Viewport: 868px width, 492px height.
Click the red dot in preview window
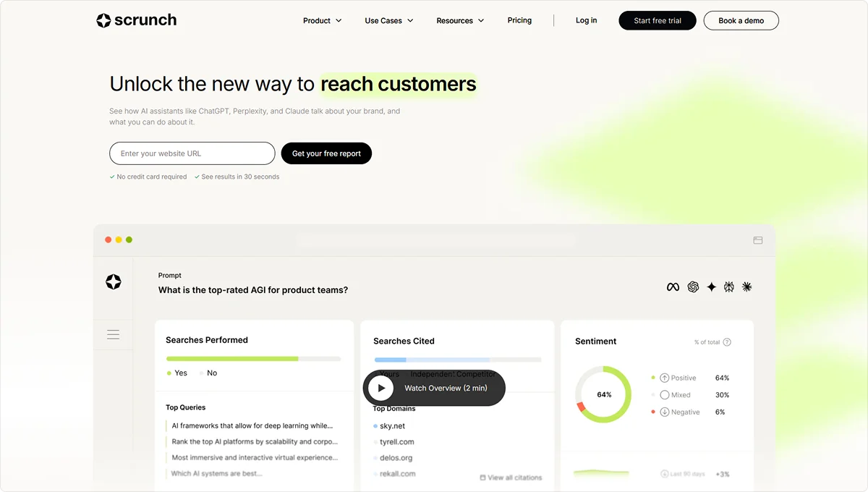[109, 239]
